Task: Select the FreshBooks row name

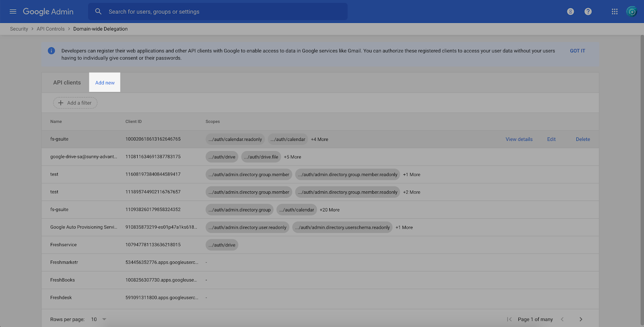Action: pyautogui.click(x=62, y=280)
